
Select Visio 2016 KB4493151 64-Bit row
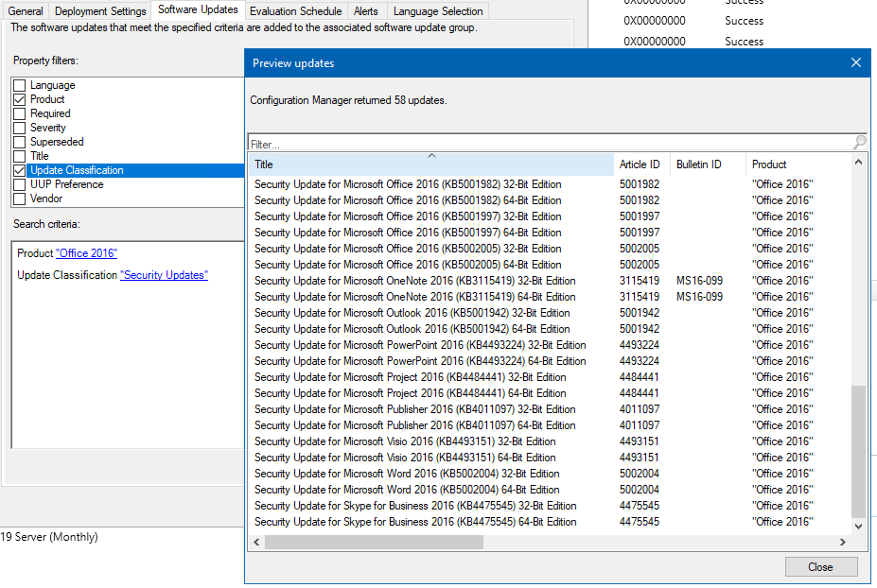pos(550,458)
